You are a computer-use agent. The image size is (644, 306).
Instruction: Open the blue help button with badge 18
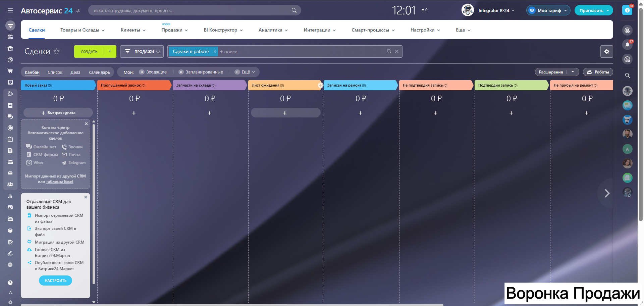point(627,10)
